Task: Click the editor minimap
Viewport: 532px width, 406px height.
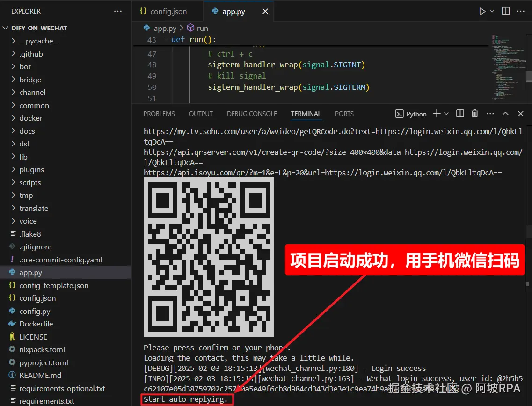Action: [x=508, y=68]
